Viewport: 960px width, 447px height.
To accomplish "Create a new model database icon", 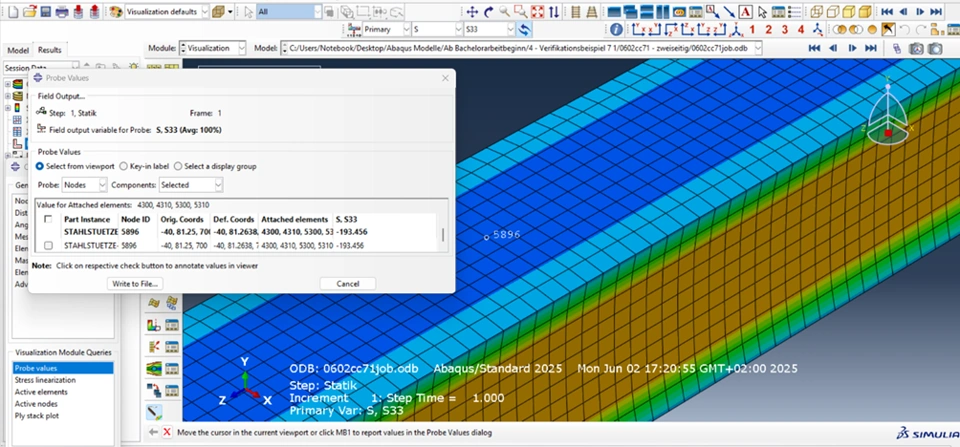I will 14,12.
